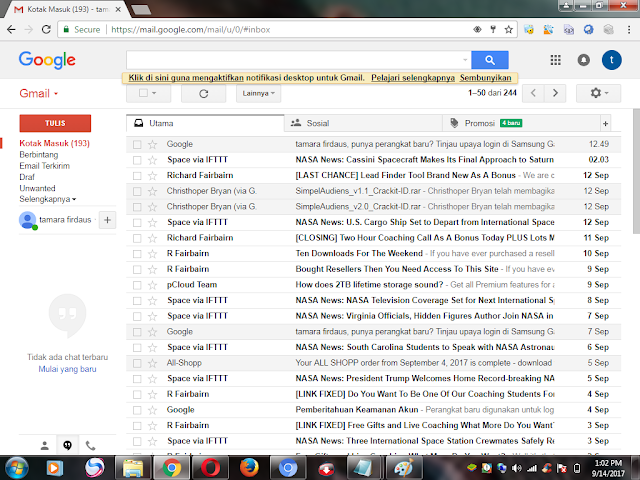The image size is (640, 480).
Task: Tick checkbox for Cassini Spacecraft email
Action: coord(137,160)
